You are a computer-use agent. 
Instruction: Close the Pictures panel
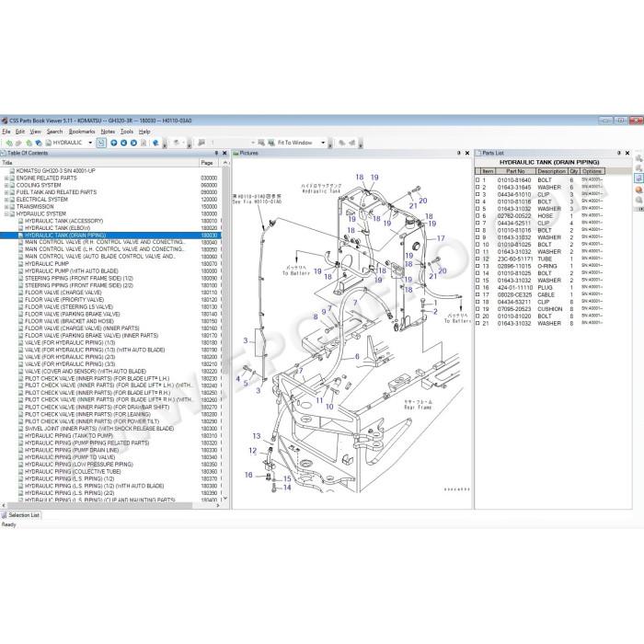(x=467, y=153)
